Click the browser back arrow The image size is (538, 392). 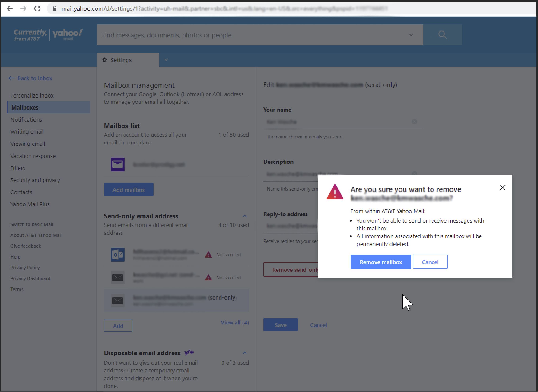click(x=9, y=8)
